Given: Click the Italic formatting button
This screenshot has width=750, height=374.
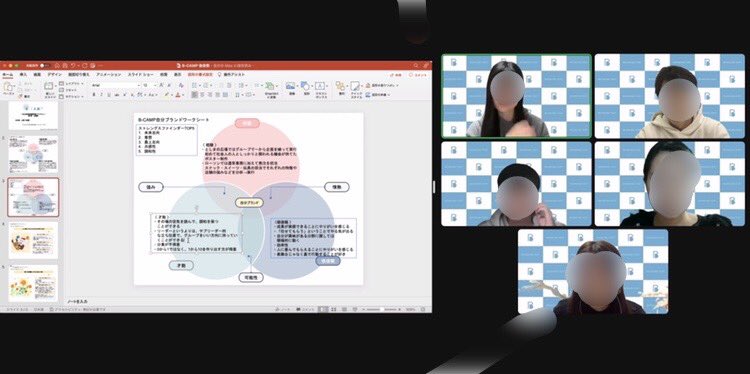Looking at the screenshot, I should (x=101, y=95).
